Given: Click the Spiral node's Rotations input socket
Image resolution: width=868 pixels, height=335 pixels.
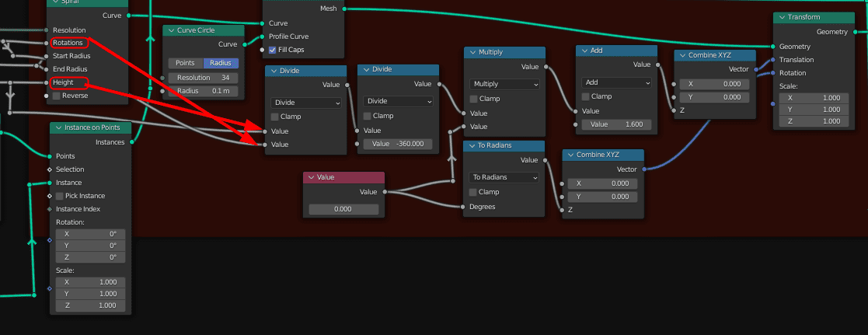Looking at the screenshot, I should click(50, 43).
